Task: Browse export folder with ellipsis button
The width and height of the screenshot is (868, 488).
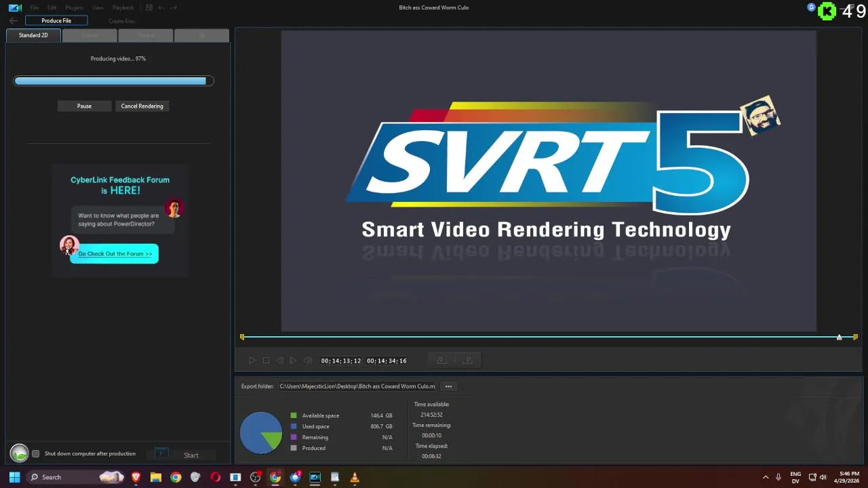Action: click(448, 386)
